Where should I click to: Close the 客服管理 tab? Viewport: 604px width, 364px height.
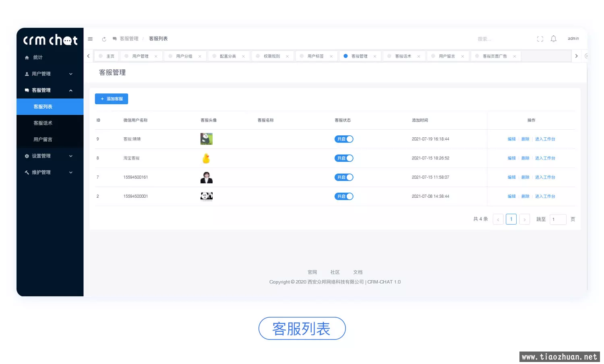pos(375,56)
